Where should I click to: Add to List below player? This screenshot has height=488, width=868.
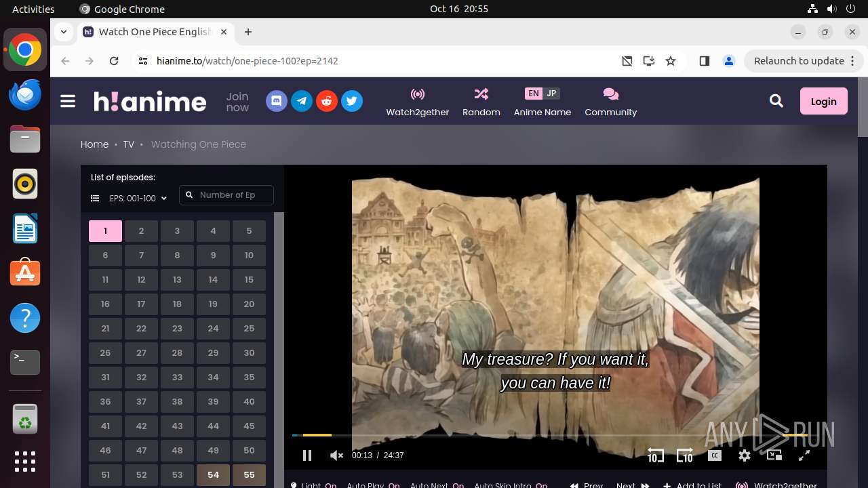pos(692,485)
